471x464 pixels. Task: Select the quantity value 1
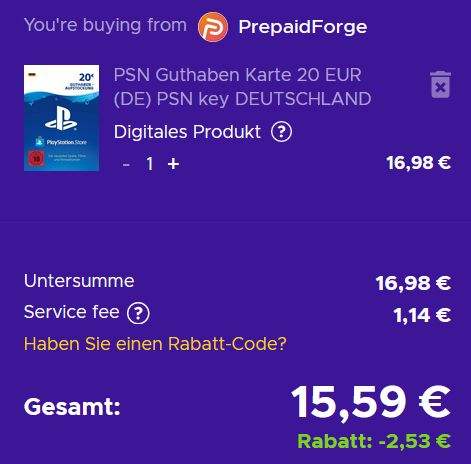click(x=150, y=164)
